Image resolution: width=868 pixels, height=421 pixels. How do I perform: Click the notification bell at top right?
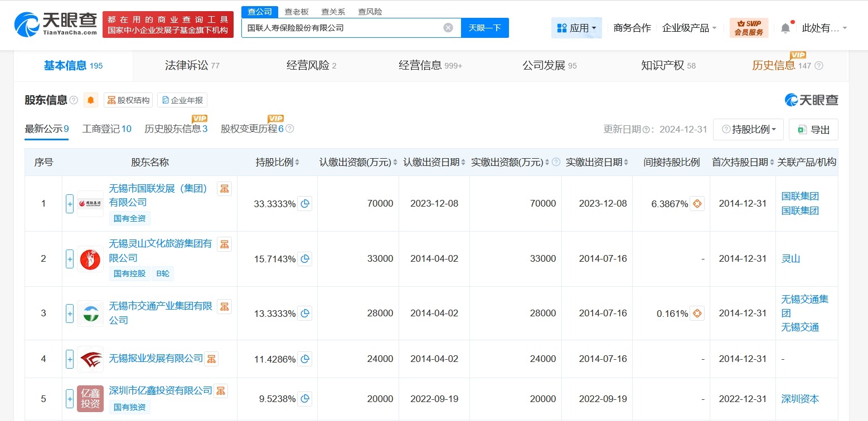click(785, 27)
